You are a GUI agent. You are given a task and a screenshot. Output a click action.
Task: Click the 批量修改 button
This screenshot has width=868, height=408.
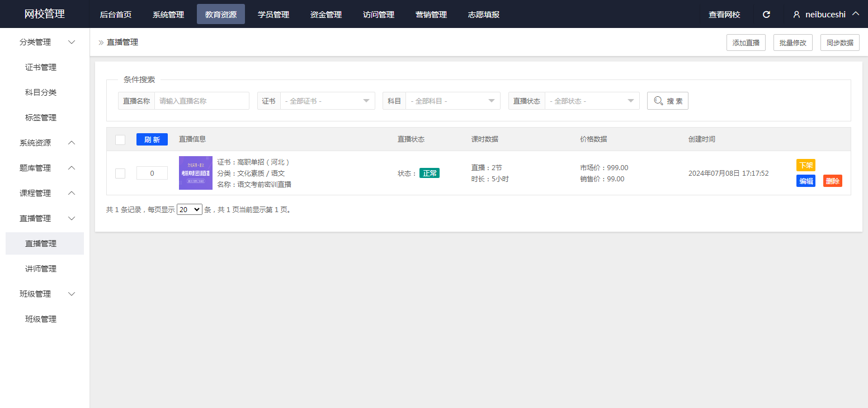coord(793,43)
